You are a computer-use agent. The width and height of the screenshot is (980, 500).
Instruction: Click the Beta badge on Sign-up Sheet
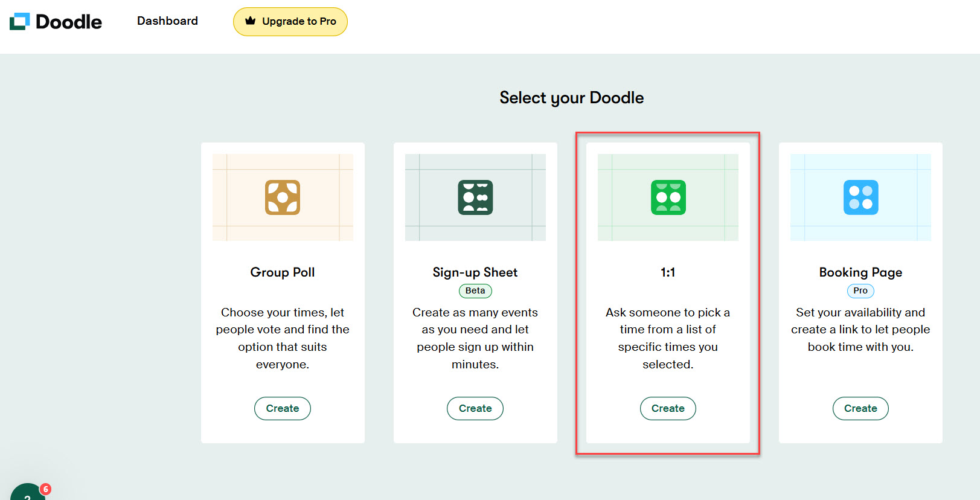click(475, 290)
